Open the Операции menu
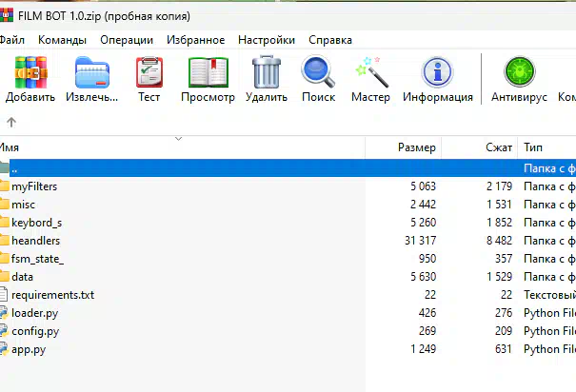This screenshot has height=392, width=576. pyautogui.click(x=127, y=40)
